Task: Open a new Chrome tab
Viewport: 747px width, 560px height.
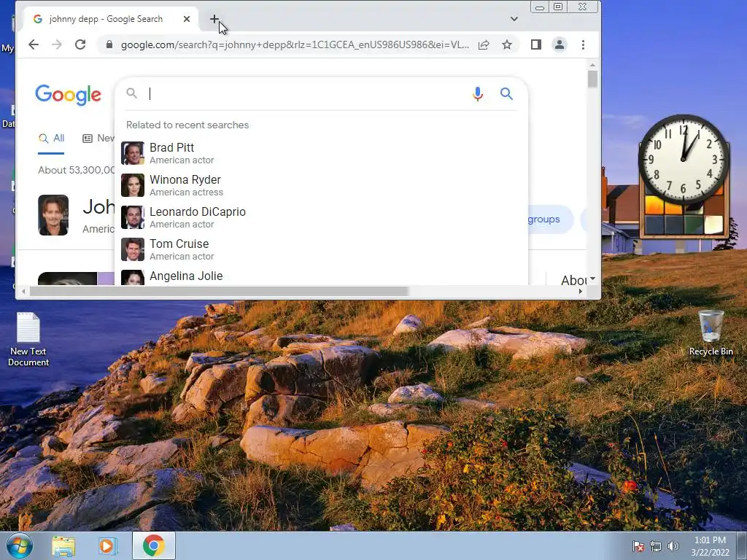Action: 214,19
